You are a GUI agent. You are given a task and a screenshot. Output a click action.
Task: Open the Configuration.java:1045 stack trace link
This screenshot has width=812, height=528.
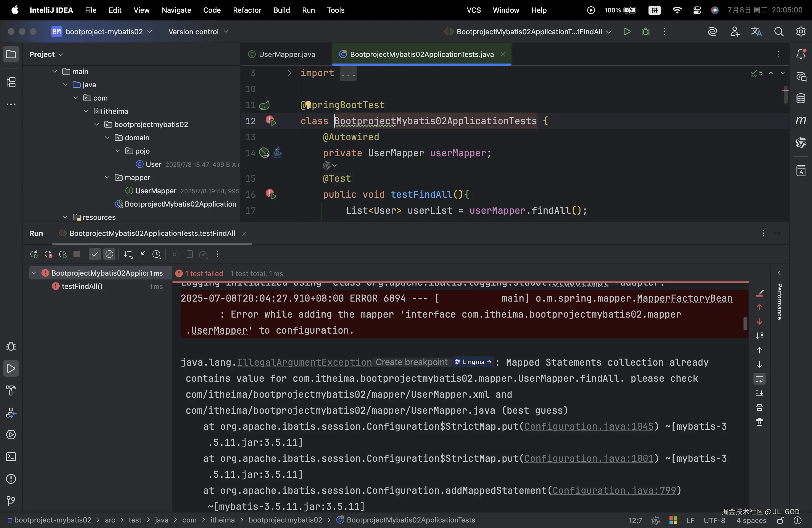589,426
